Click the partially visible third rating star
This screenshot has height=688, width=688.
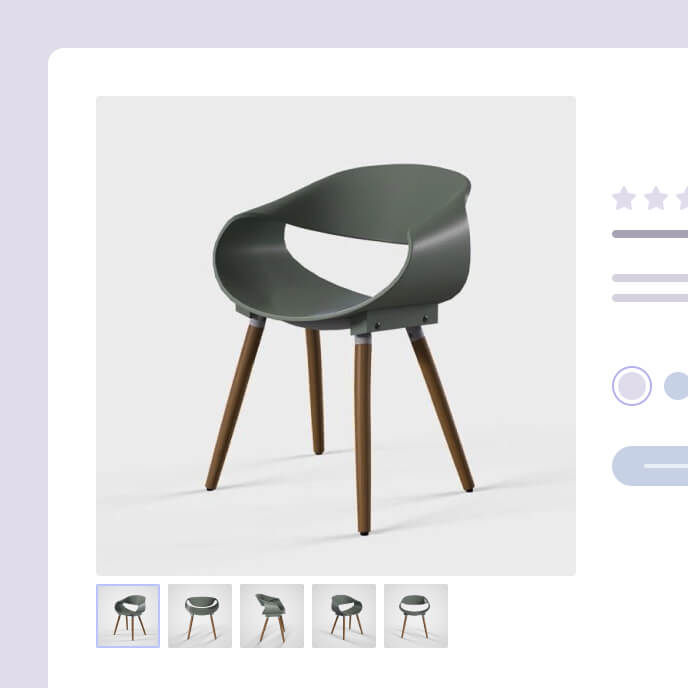[682, 198]
